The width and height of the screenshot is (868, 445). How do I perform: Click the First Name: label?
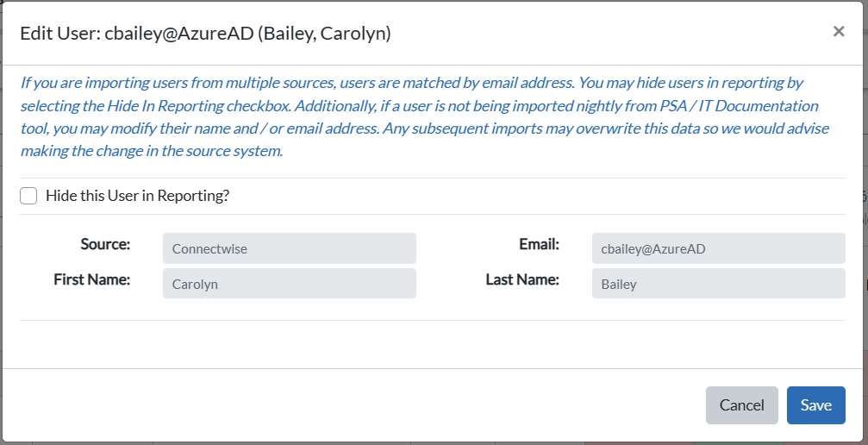click(92, 280)
